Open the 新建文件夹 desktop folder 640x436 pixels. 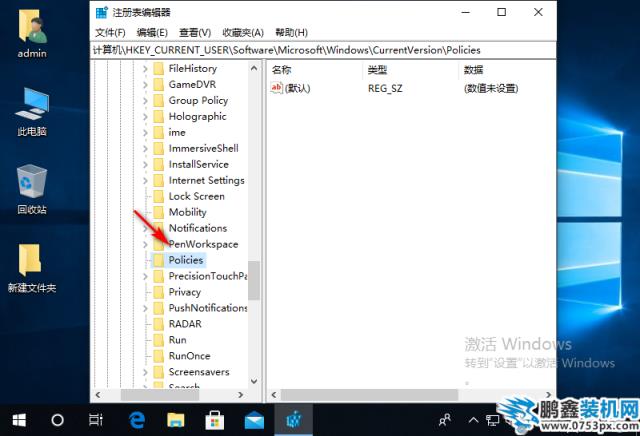pos(32,268)
